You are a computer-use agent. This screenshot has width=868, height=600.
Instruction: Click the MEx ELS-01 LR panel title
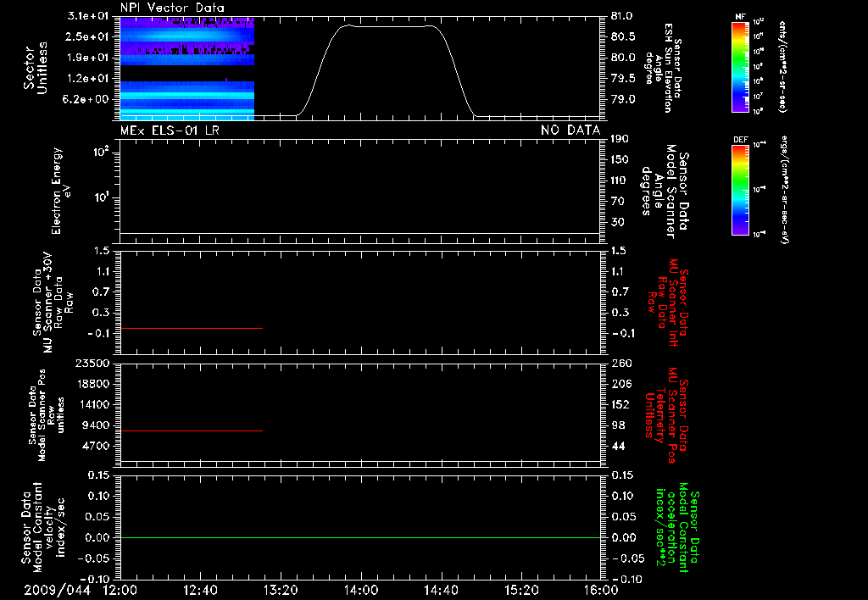pos(170,131)
